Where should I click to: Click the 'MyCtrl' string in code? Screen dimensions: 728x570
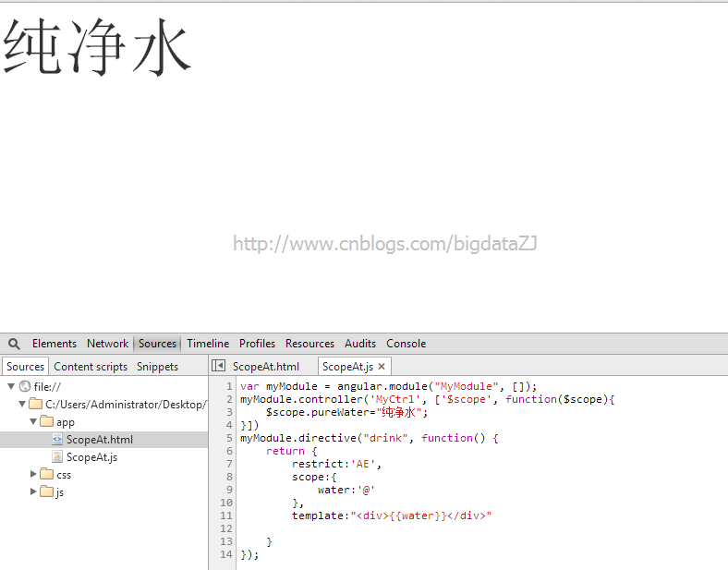pyautogui.click(x=394, y=399)
